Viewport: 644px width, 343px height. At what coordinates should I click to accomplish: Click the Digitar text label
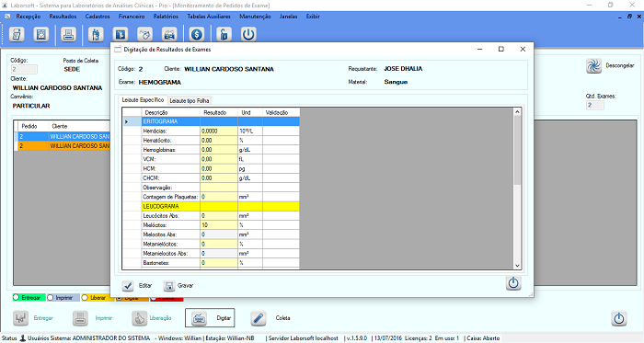224,318
